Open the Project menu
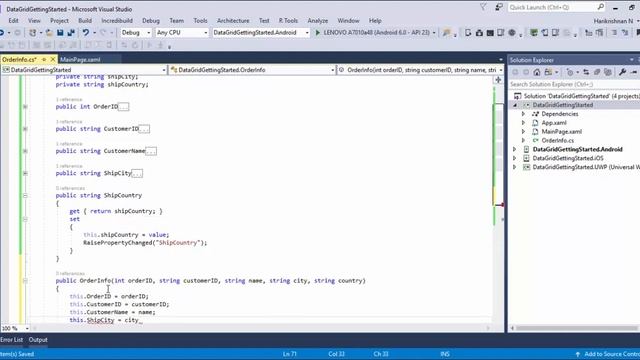Screen dimensions: 640x360 (59, 20)
